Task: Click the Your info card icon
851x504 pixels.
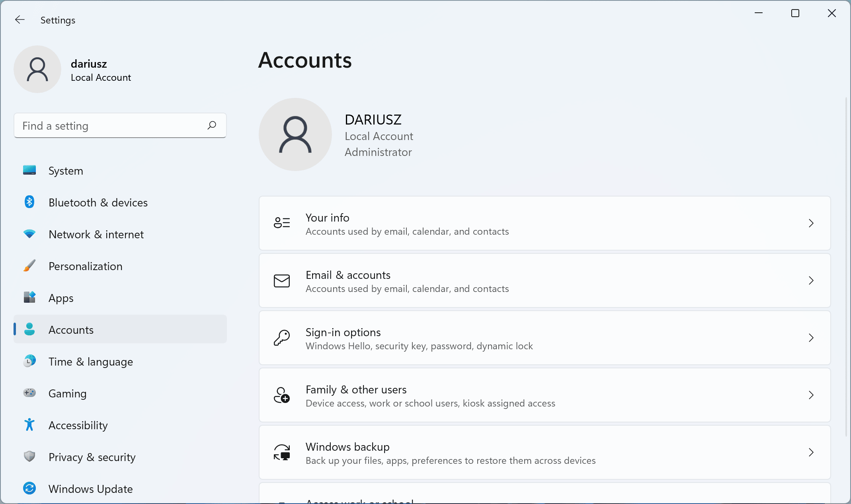Action: 282,223
